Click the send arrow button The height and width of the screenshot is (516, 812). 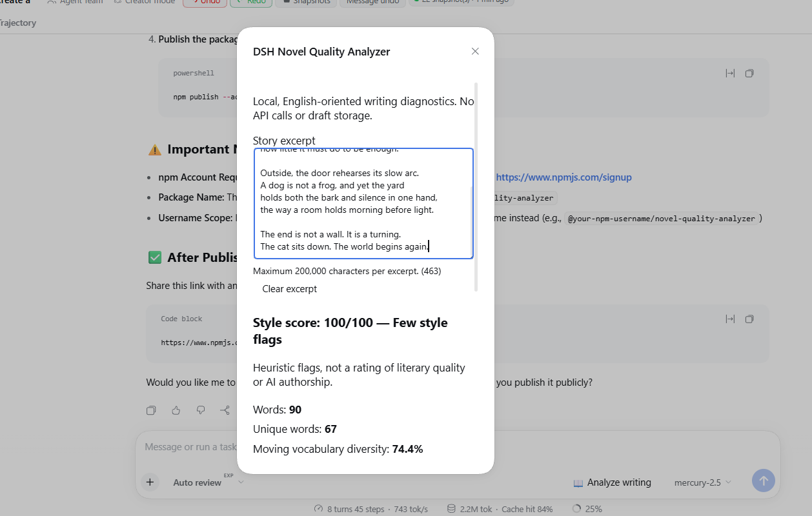point(764,481)
